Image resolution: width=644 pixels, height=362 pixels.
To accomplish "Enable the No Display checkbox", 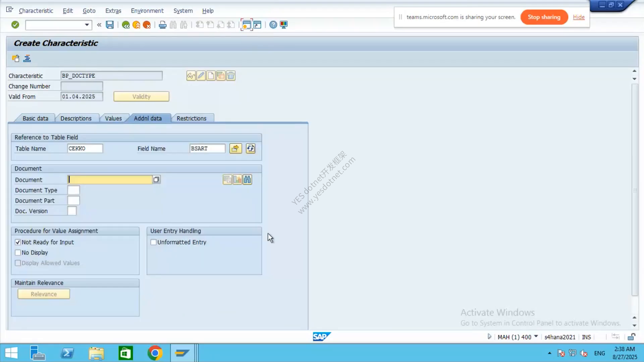I will (18, 252).
